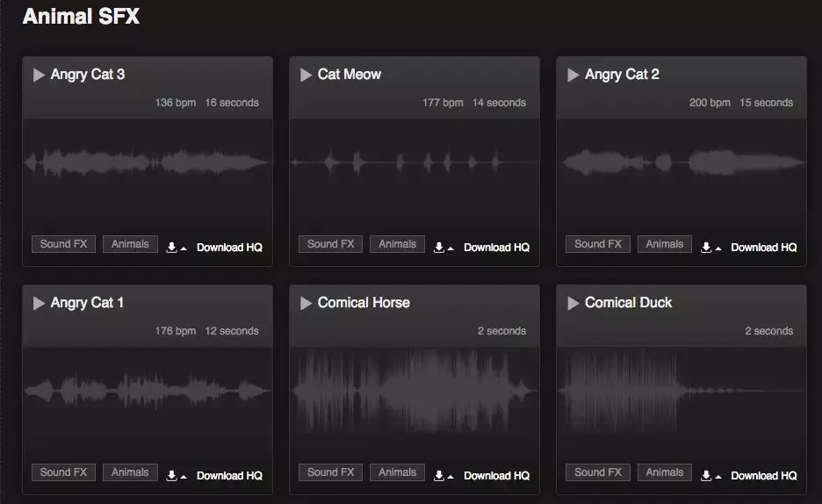The image size is (822, 504).
Task: Click the download icon on Angry Cat 2
Action: 706,248
